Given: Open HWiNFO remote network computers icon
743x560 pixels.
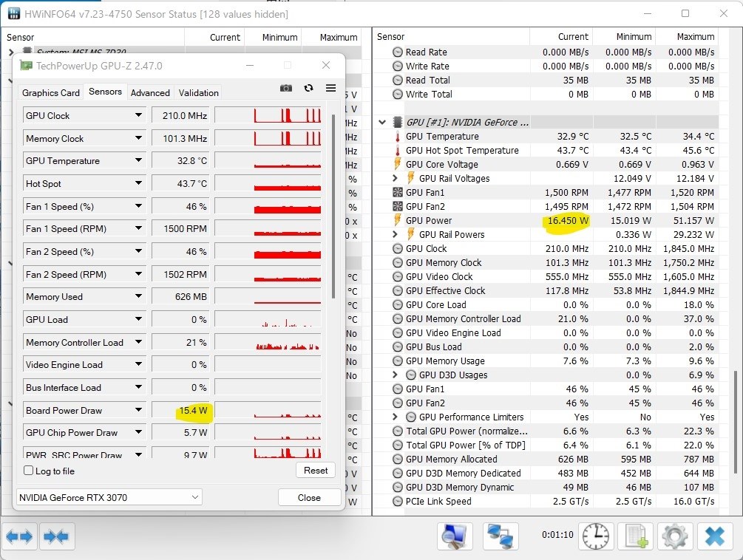Looking at the screenshot, I should [x=501, y=536].
